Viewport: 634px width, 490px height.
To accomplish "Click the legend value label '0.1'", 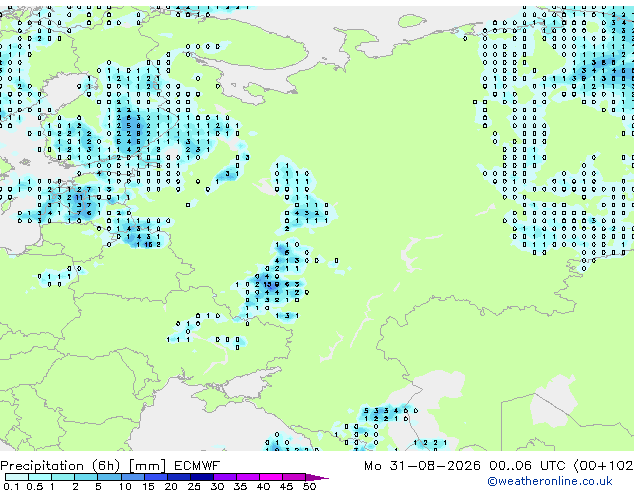I will click(x=11, y=486).
